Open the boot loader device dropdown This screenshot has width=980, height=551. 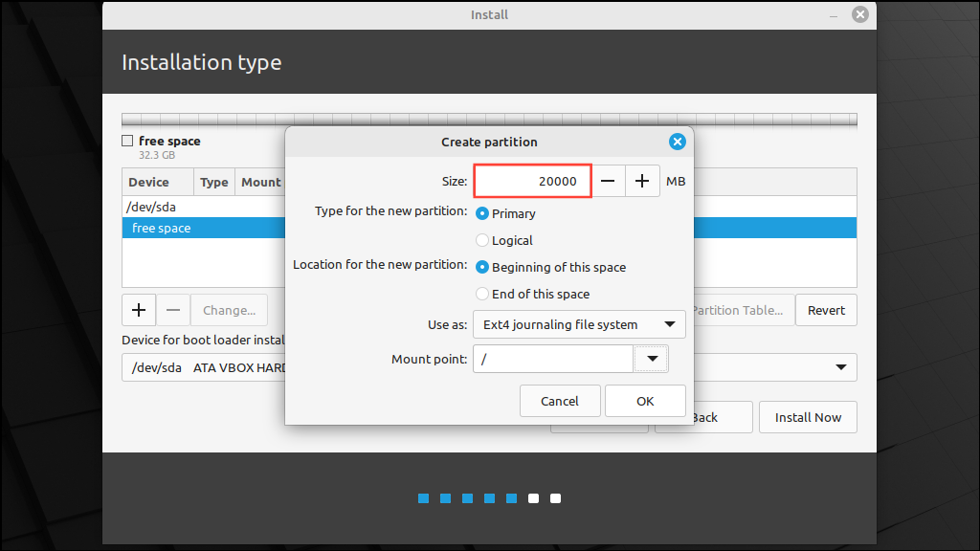point(840,367)
